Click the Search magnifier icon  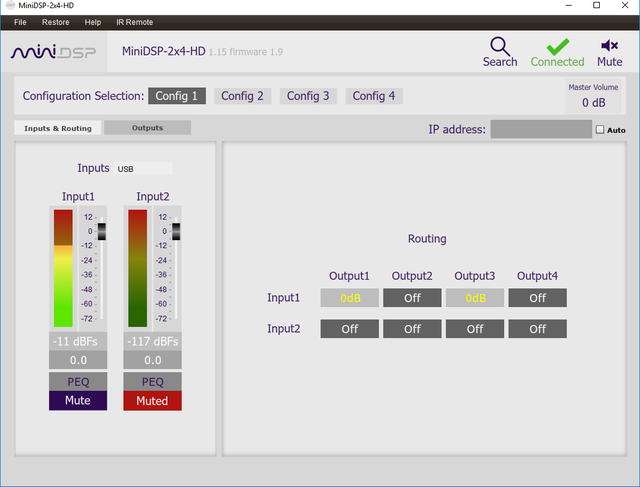(500, 46)
